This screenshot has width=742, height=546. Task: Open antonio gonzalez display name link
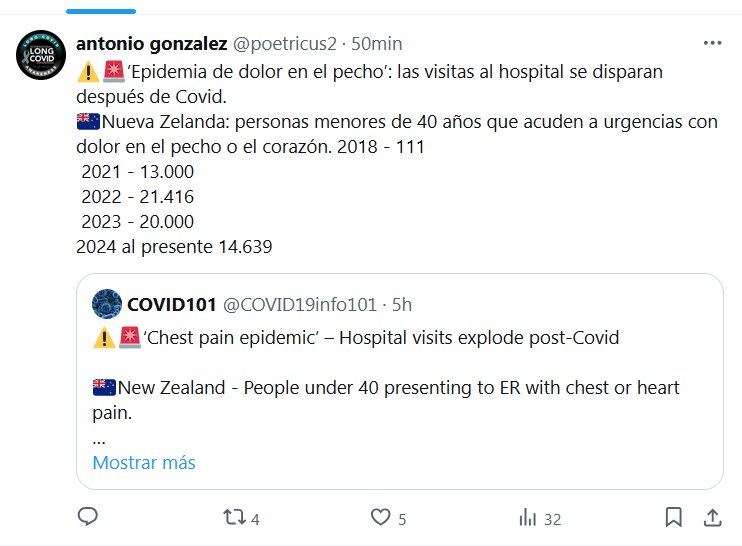coord(152,44)
